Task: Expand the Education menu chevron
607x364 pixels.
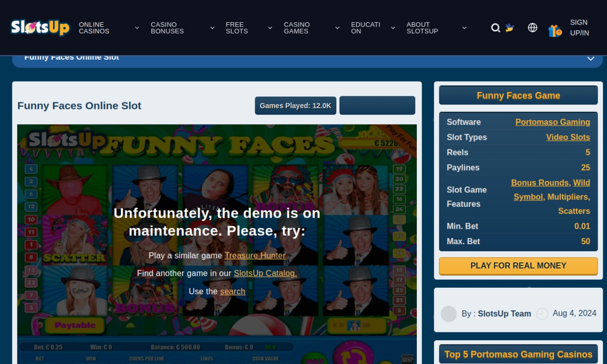Action: (393, 28)
